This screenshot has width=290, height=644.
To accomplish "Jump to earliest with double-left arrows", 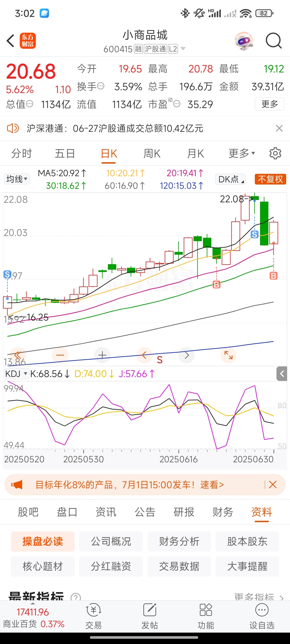I will pyautogui.click(x=18, y=355).
